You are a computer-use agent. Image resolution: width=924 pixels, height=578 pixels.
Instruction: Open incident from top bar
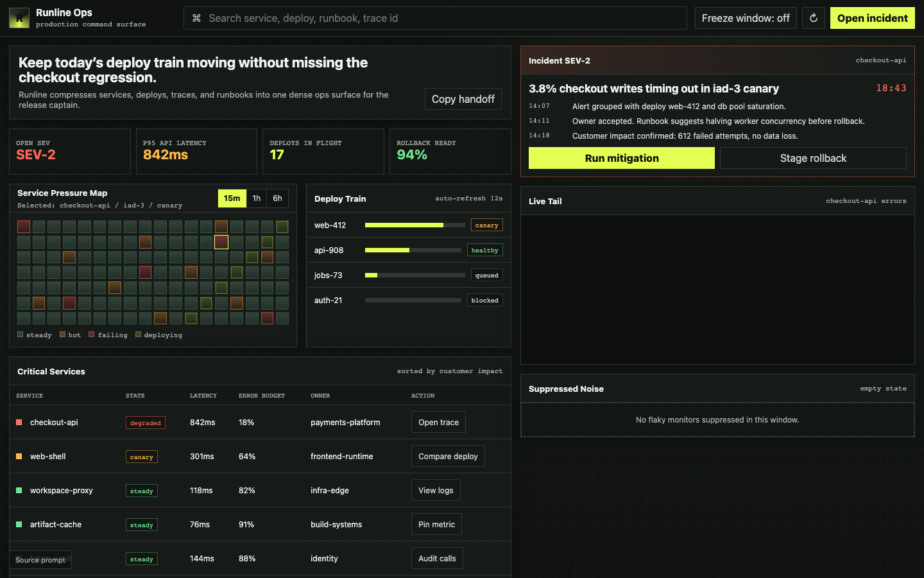873,18
